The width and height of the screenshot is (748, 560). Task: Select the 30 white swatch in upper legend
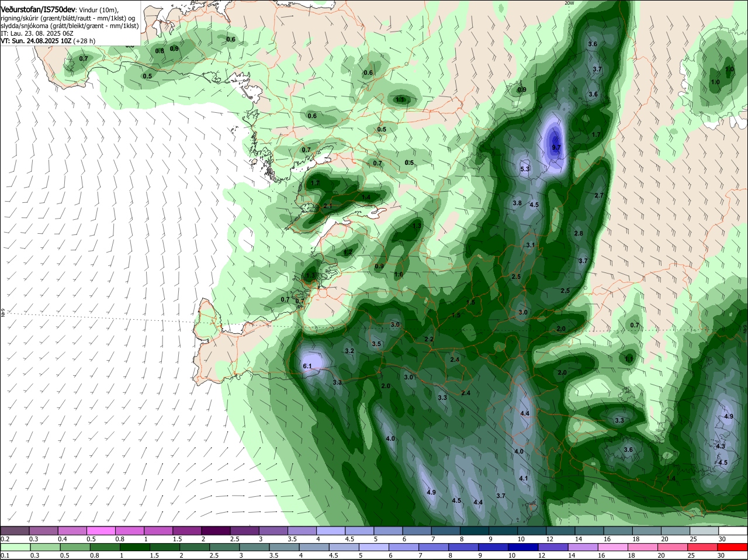733,531
